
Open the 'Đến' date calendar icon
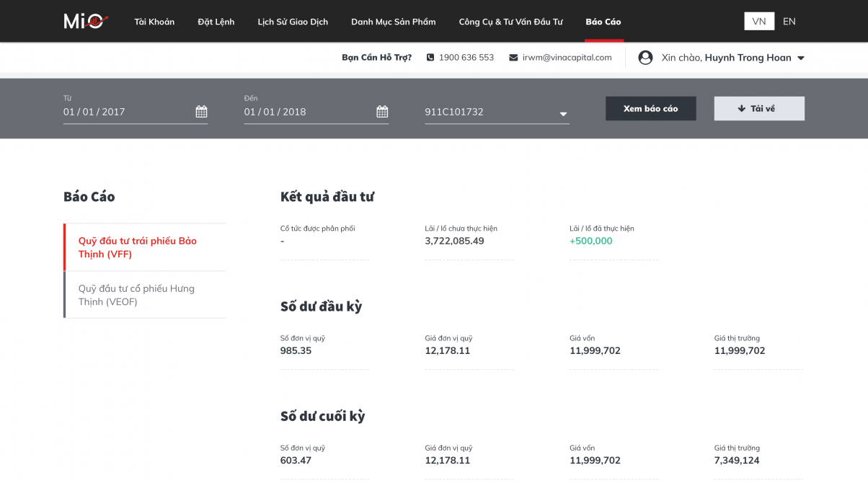click(x=382, y=112)
